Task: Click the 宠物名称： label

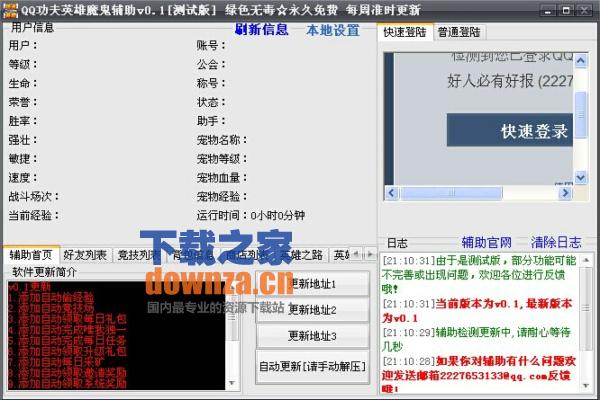Action: pyautogui.click(x=222, y=140)
